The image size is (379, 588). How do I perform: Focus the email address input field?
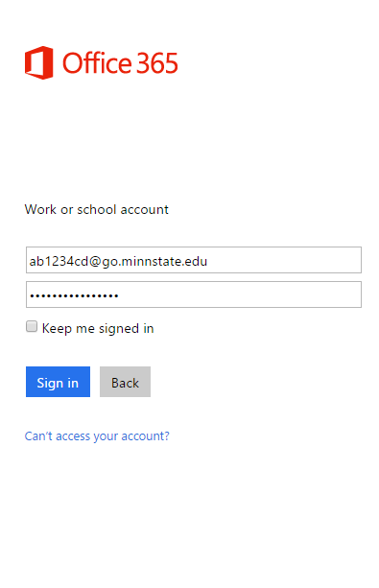pyautogui.click(x=194, y=260)
